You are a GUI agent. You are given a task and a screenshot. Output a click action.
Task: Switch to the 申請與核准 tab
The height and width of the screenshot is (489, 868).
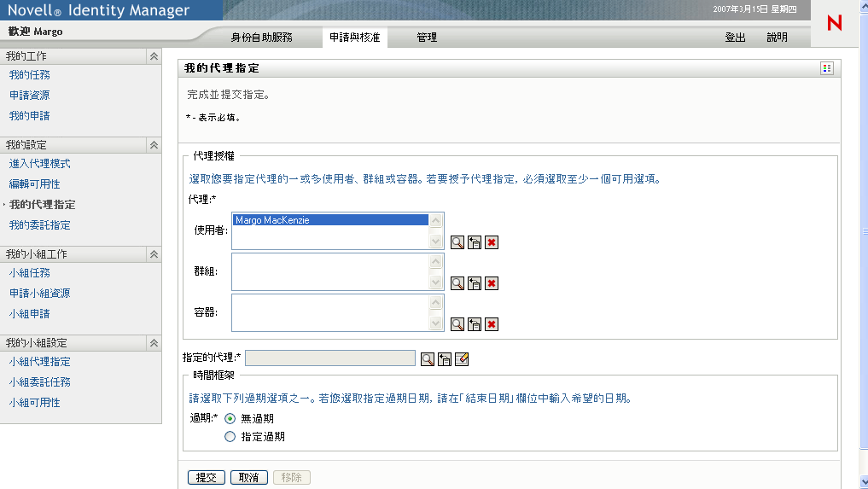point(355,37)
